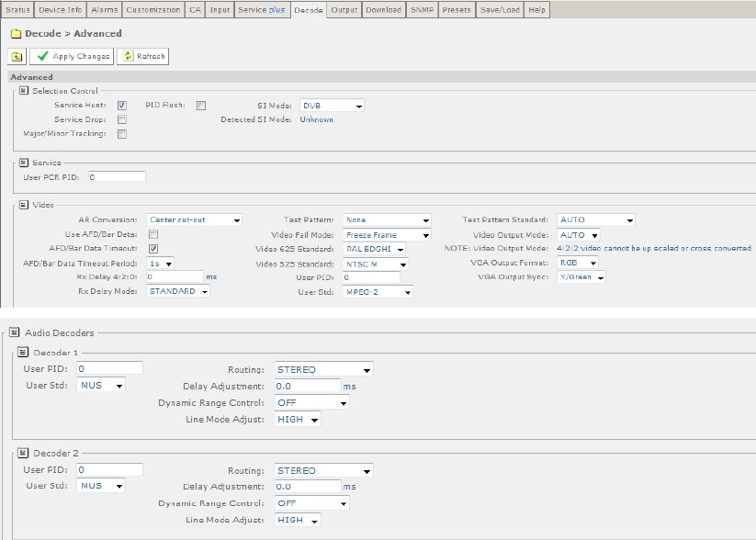Collapse the Service section icon

click(x=24, y=163)
